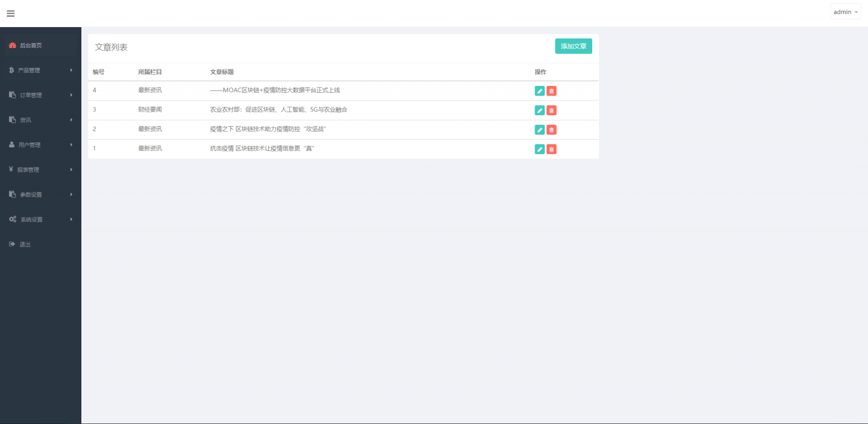Click the hamburger menu icon to collapse sidebar

(x=11, y=14)
